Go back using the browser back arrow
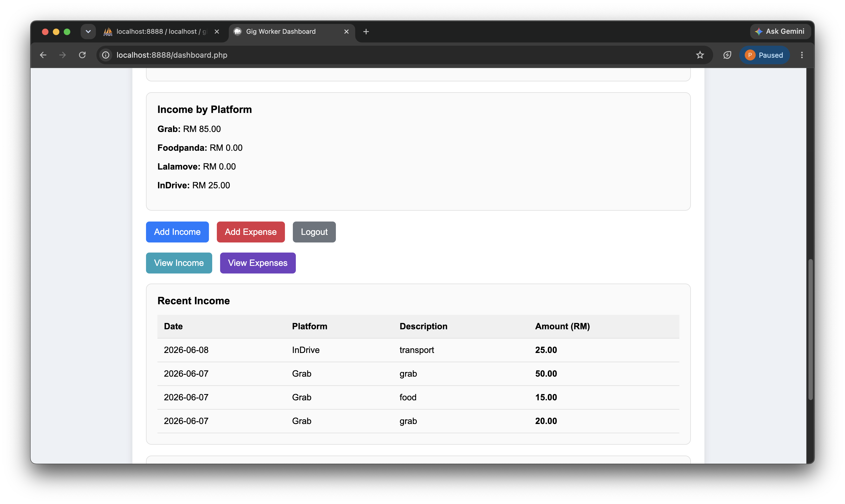This screenshot has height=504, width=845. 43,55
